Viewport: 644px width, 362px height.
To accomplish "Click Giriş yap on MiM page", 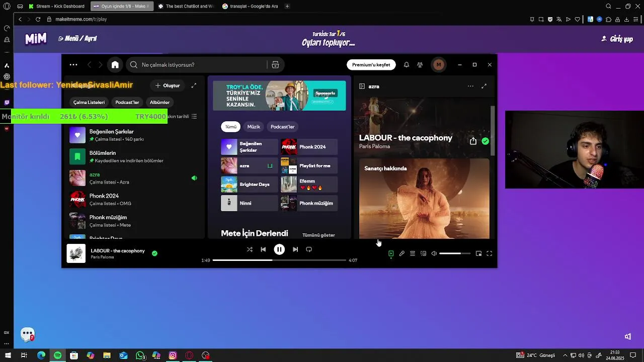I will (617, 39).
